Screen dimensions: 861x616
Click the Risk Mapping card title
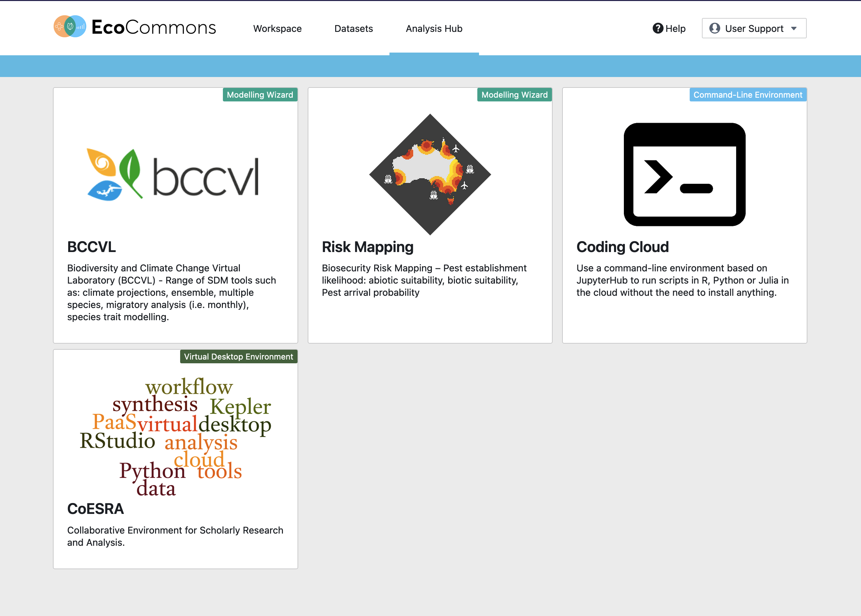click(x=367, y=247)
